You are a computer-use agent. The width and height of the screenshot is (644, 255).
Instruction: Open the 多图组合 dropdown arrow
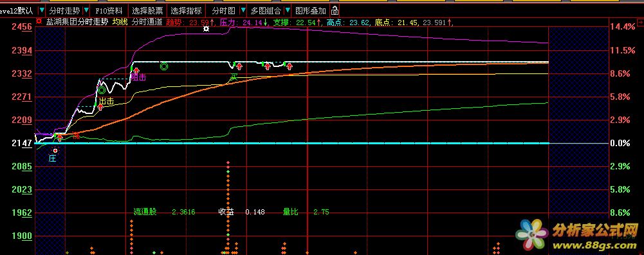287,10
